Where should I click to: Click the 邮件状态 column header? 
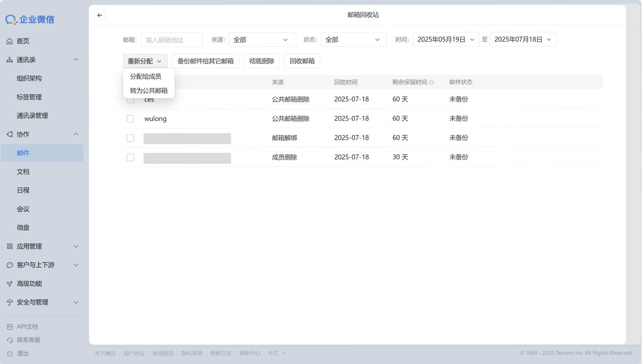(x=461, y=82)
